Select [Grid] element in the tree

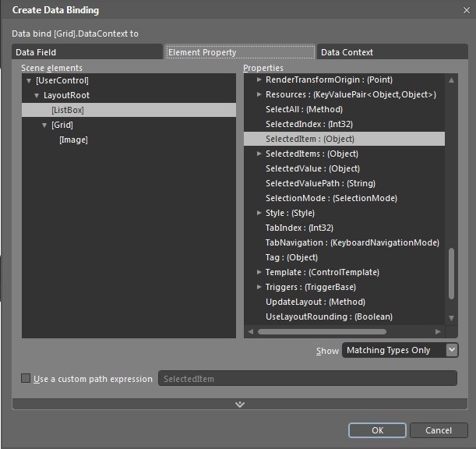click(x=62, y=125)
